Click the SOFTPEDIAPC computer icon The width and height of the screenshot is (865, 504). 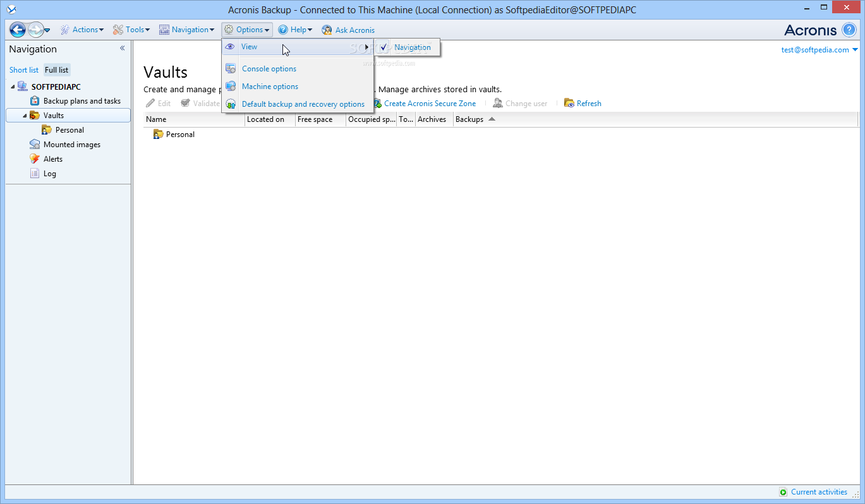pos(23,87)
